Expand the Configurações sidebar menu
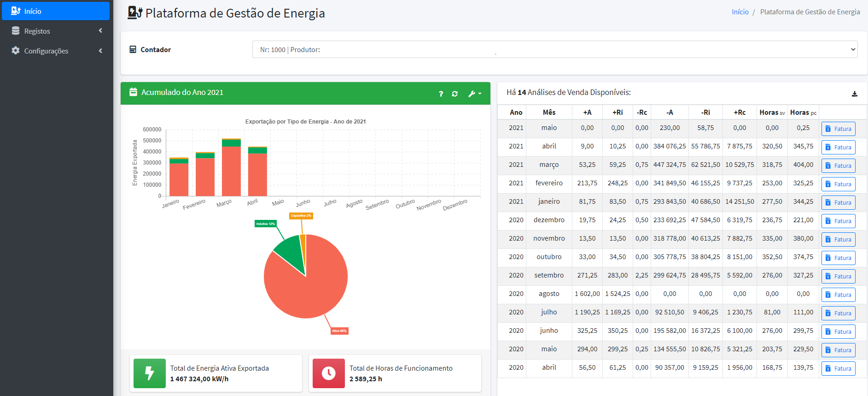The width and height of the screenshot is (868, 396). (x=56, y=51)
